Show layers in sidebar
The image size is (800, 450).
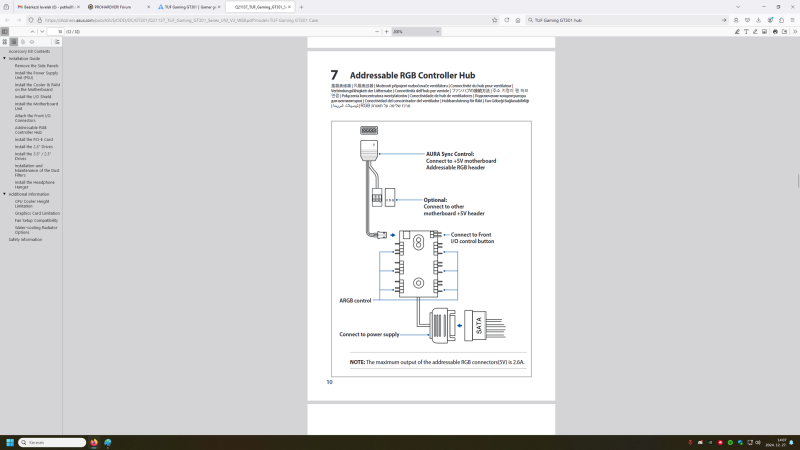coord(32,42)
